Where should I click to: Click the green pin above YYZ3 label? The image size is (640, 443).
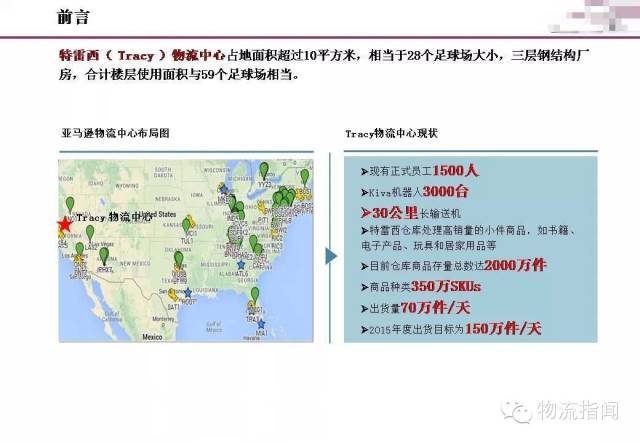pos(264,170)
